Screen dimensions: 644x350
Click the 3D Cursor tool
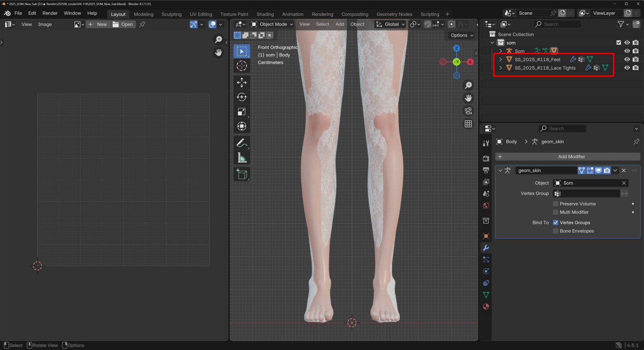pyautogui.click(x=241, y=66)
